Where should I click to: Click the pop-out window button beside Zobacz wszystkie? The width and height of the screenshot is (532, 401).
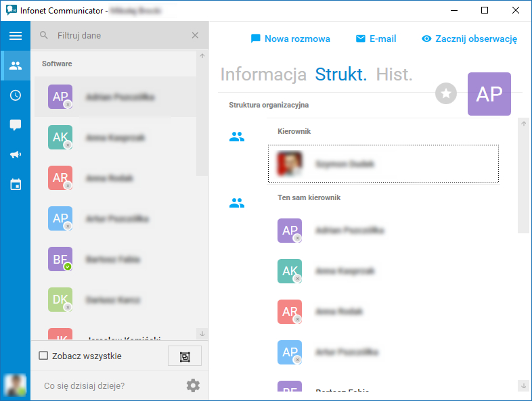pyautogui.click(x=185, y=356)
